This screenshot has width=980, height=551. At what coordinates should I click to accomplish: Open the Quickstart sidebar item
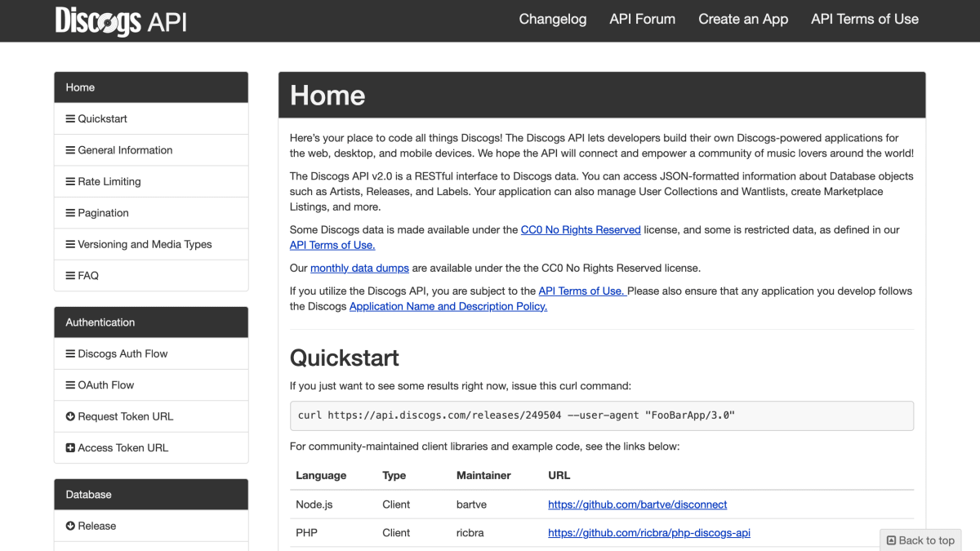point(151,119)
